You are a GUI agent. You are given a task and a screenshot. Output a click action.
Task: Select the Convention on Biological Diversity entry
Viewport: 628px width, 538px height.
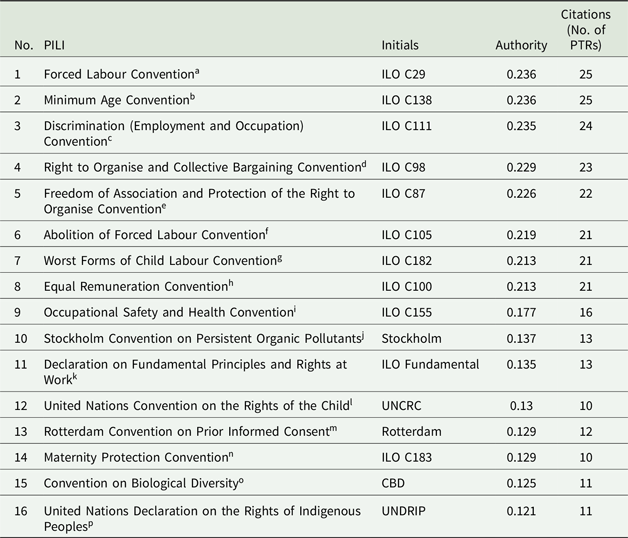coord(143,483)
